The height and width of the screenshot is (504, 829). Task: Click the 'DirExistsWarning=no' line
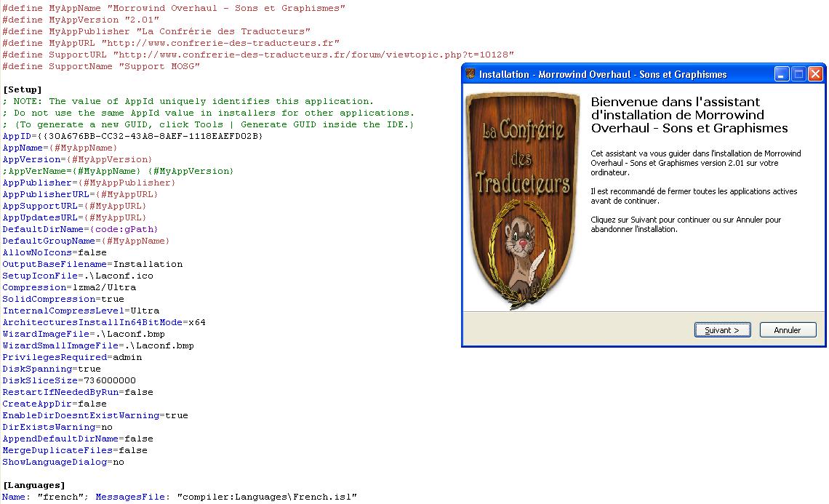[57, 427]
